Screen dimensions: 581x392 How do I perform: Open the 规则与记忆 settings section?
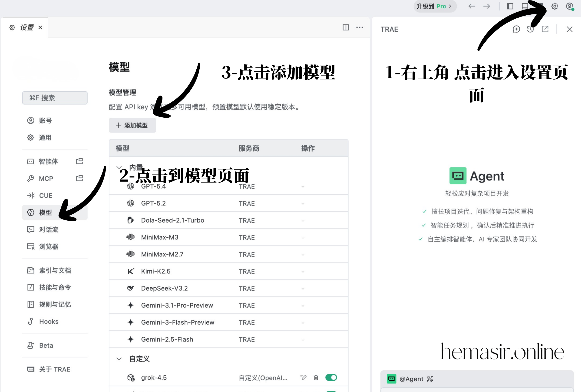[x=55, y=305]
